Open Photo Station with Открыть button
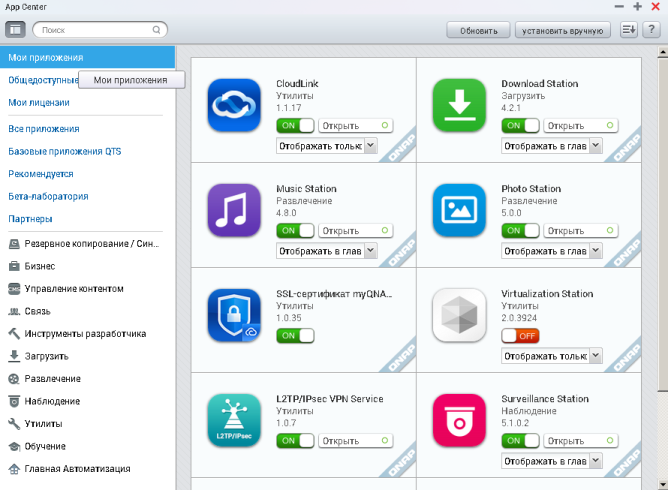The image size is (668, 490). (x=581, y=231)
